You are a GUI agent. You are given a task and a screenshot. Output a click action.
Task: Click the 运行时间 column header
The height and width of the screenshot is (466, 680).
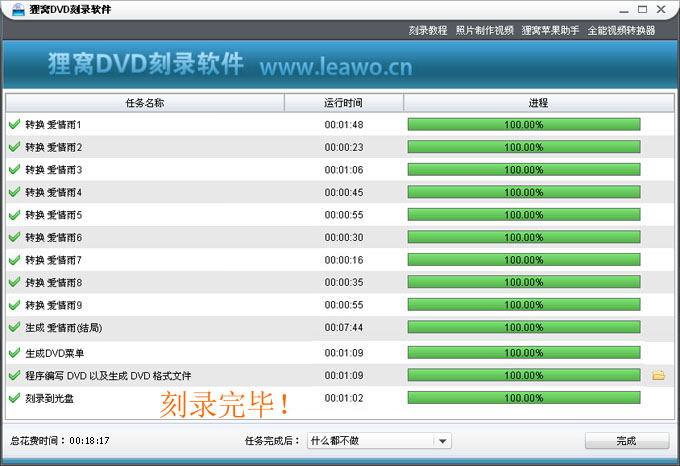point(343,103)
